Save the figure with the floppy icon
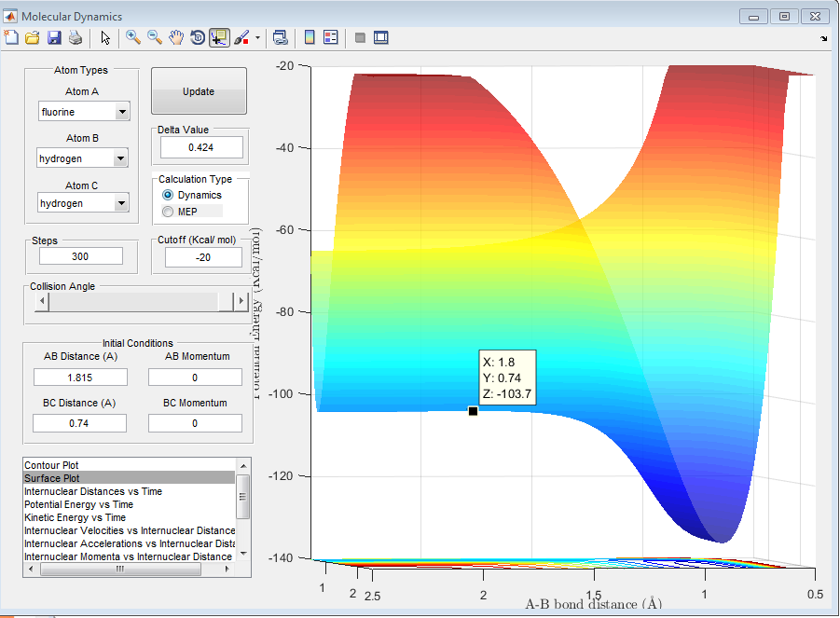The width and height of the screenshot is (840, 618). pos(54,37)
